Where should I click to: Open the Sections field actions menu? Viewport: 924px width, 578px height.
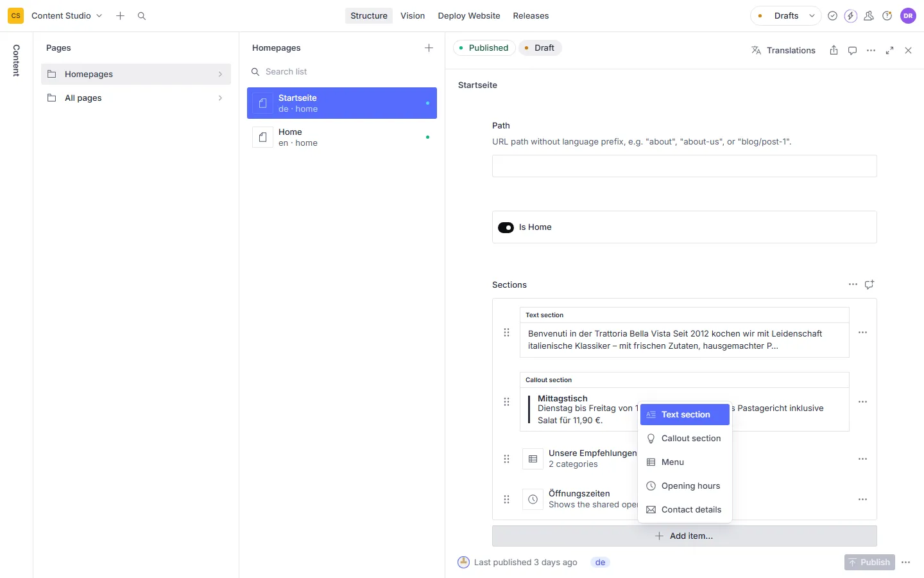[x=853, y=285]
